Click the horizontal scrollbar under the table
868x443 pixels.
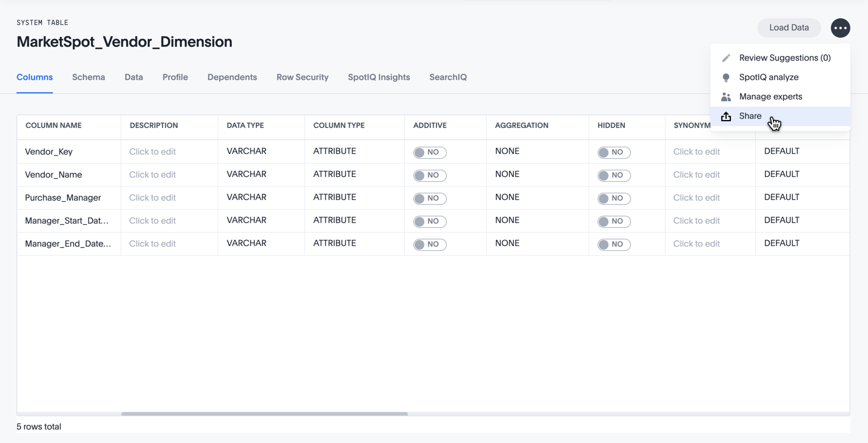pyautogui.click(x=264, y=414)
